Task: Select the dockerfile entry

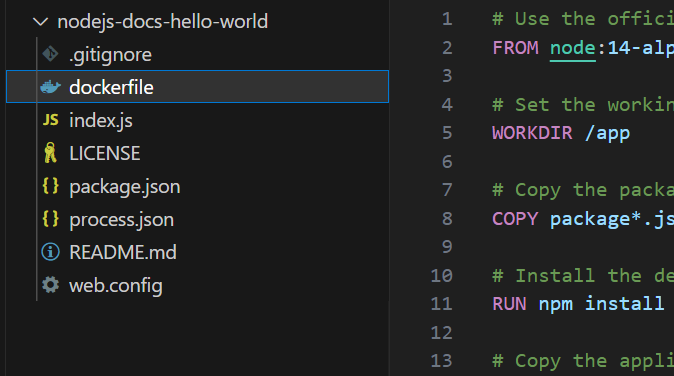Action: pyautogui.click(x=197, y=87)
